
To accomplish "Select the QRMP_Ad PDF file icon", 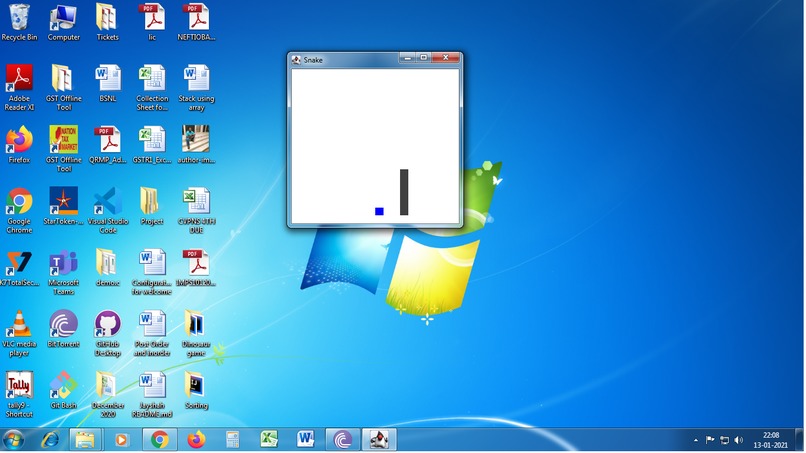I will pos(107,145).
